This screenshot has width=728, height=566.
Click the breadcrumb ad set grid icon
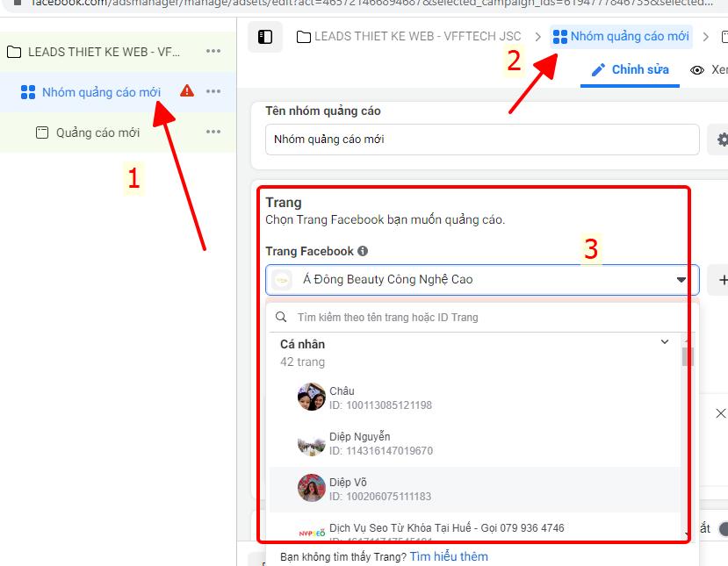click(560, 37)
